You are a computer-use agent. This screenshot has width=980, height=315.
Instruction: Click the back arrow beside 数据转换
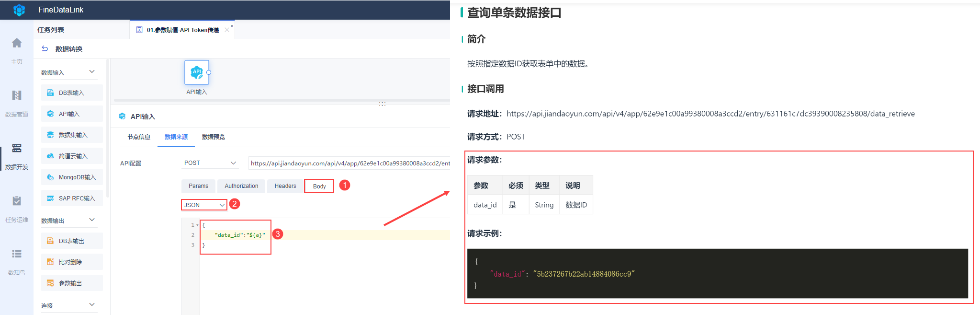coord(45,48)
